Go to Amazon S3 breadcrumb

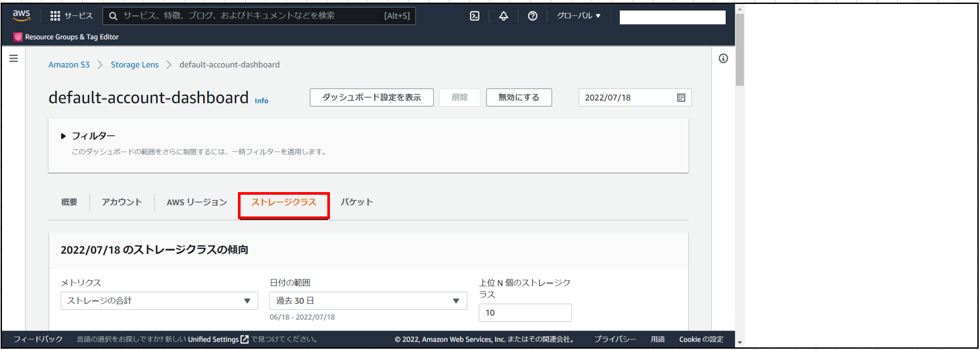click(69, 64)
